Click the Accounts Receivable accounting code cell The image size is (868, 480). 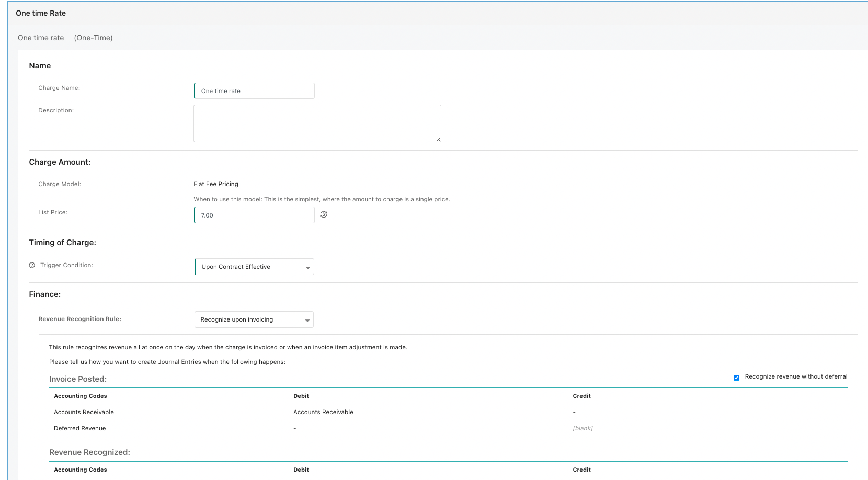pos(84,412)
